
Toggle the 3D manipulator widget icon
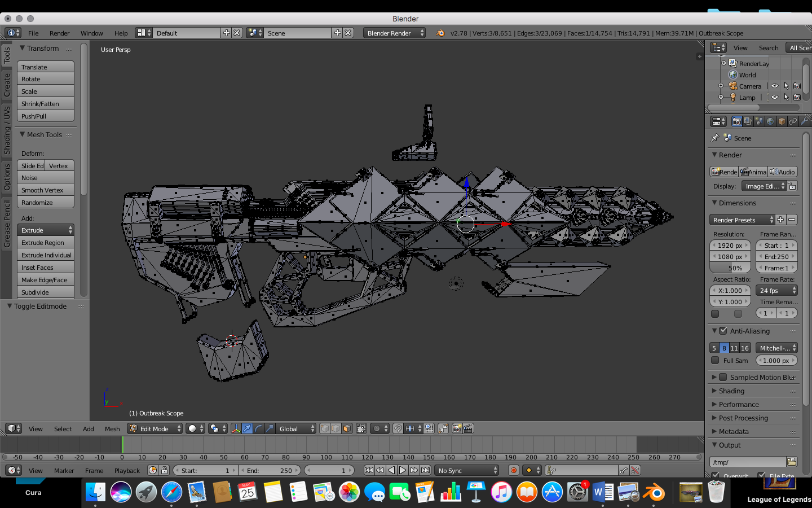click(236, 429)
